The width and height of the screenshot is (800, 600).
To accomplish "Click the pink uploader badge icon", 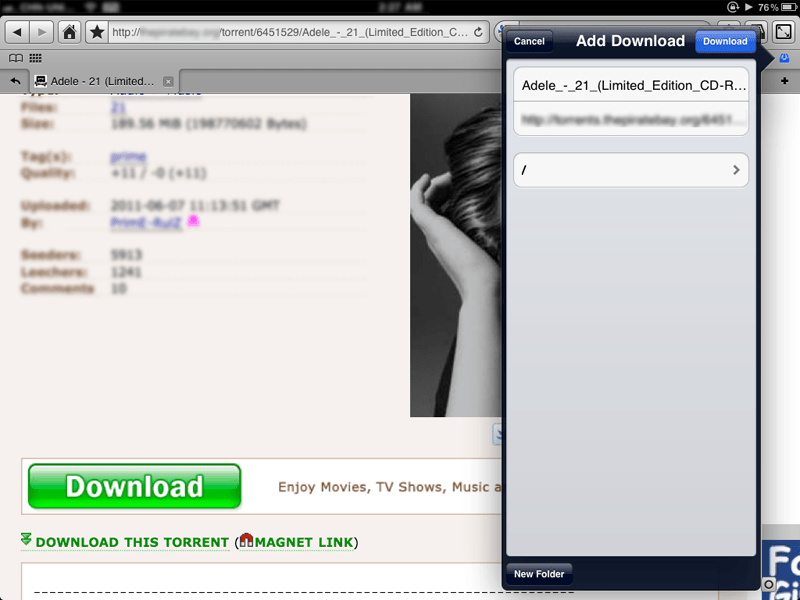I will tap(192, 221).
